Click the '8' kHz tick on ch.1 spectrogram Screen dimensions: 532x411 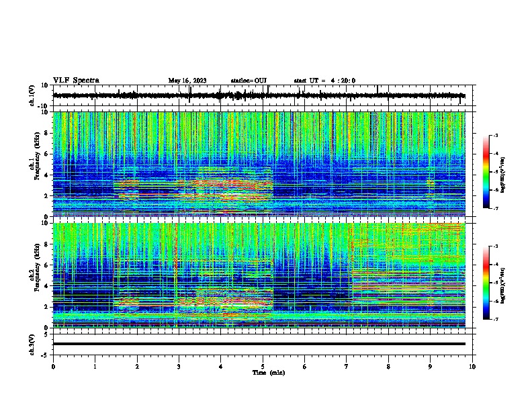coord(46,133)
